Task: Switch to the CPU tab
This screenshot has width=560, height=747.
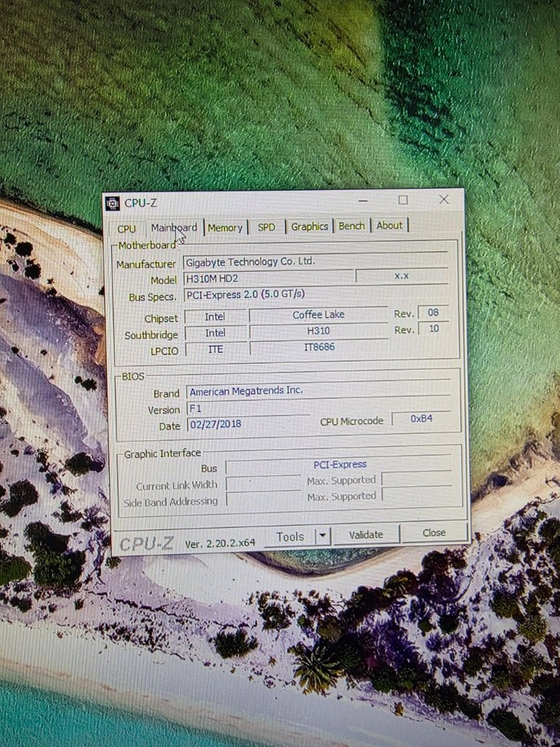Action: click(126, 229)
